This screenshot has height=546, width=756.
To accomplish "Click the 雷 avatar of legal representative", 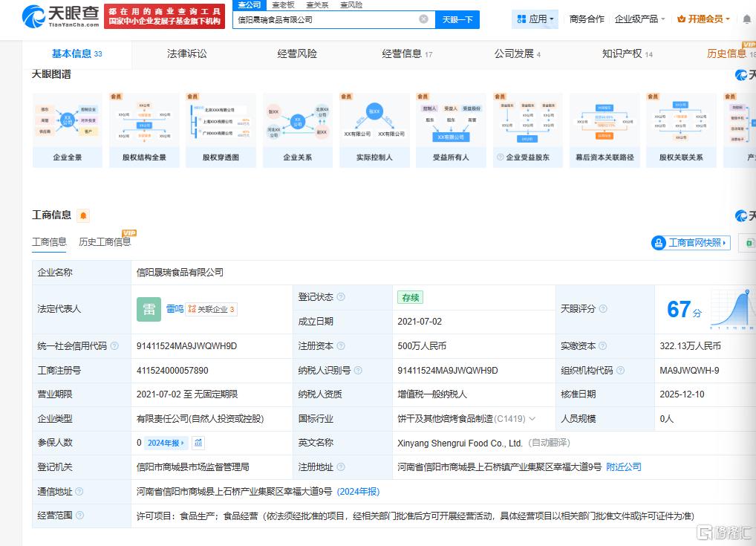I will (149, 309).
